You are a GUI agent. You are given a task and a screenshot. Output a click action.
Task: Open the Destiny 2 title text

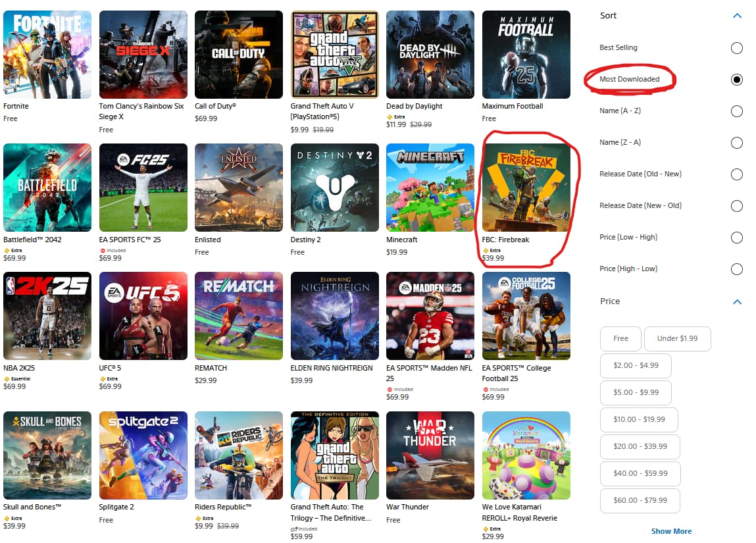pos(305,240)
